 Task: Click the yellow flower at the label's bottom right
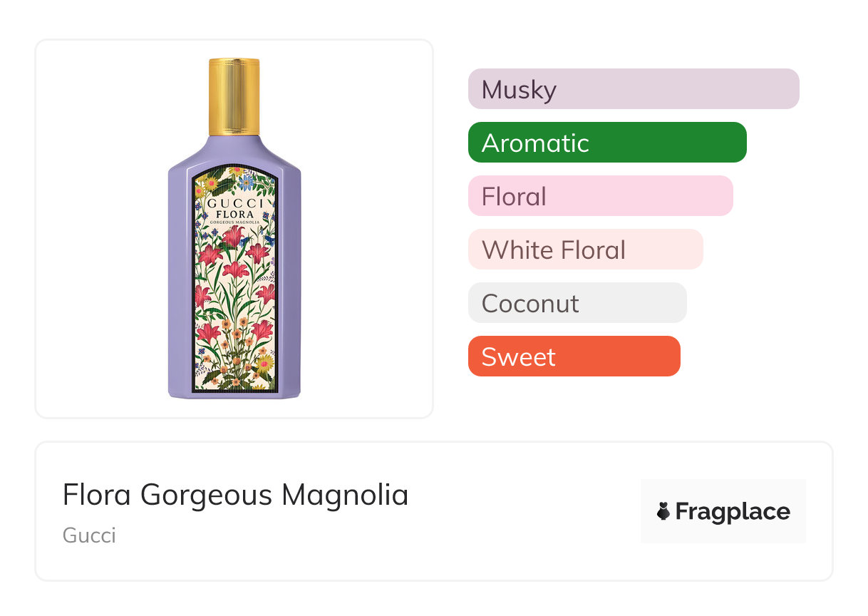click(265, 364)
